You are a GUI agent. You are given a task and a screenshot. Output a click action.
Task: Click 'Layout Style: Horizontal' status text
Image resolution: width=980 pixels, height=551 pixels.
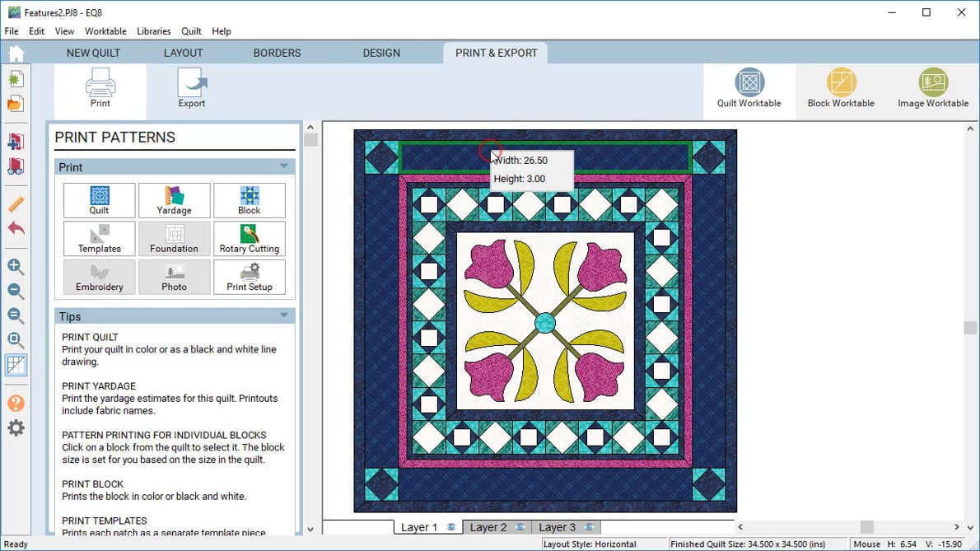[x=590, y=544]
